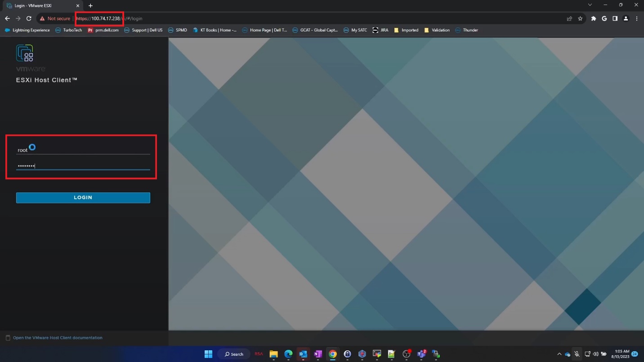Open the Imported bookmarks folder
The width and height of the screenshot is (644, 362).
[406, 30]
